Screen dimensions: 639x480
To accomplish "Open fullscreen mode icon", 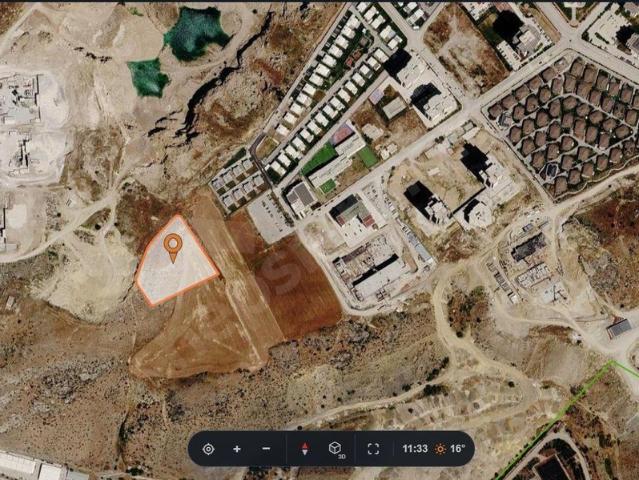I will point(373,449).
